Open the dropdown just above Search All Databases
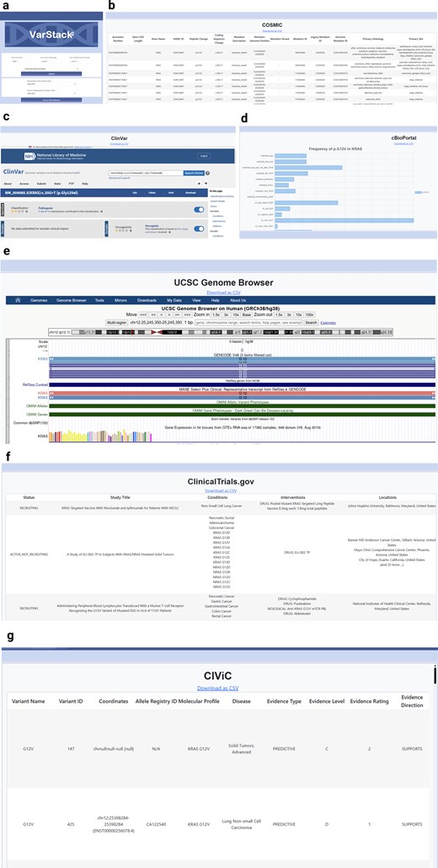Viewport: 438px width, 868px height. pyautogui.click(x=51, y=93)
